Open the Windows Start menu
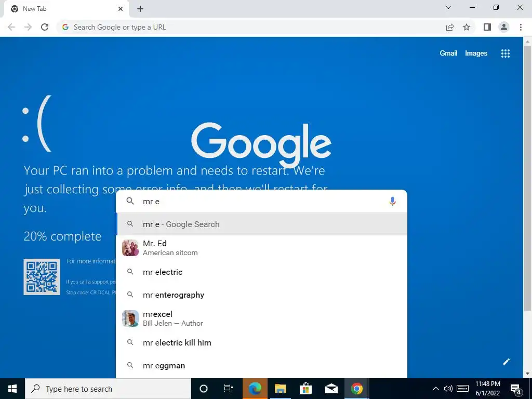 coord(12,389)
